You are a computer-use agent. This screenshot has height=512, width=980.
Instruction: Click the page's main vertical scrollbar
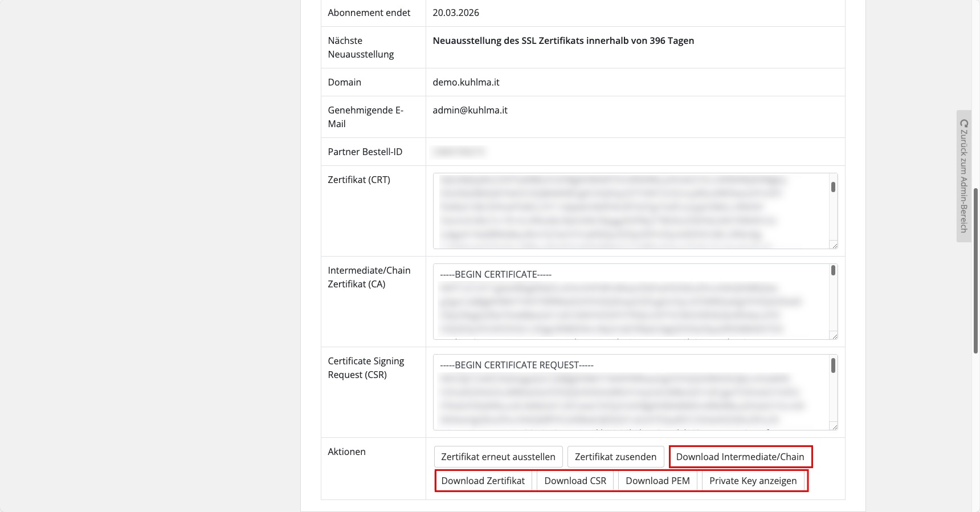(976, 271)
